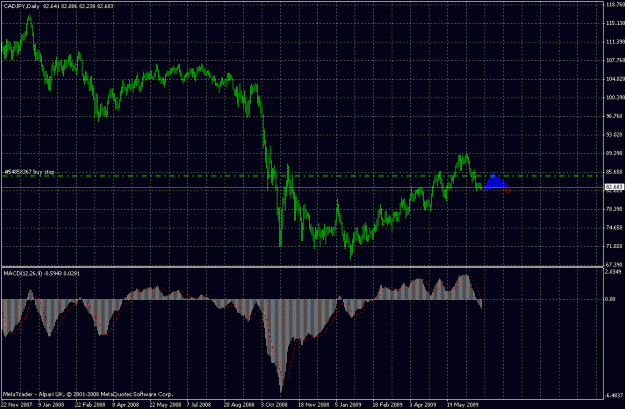Click the 5 Jan 2009 date label

tap(348, 405)
